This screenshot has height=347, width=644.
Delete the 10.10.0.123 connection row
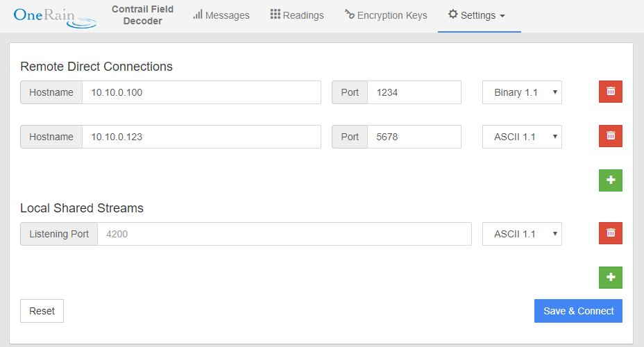pyautogui.click(x=611, y=136)
